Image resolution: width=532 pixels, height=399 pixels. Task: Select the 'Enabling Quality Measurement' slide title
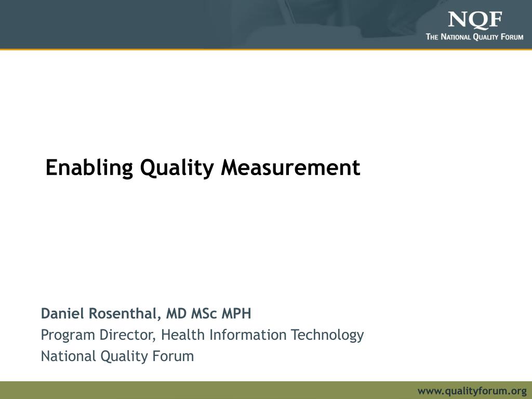[x=203, y=168]
